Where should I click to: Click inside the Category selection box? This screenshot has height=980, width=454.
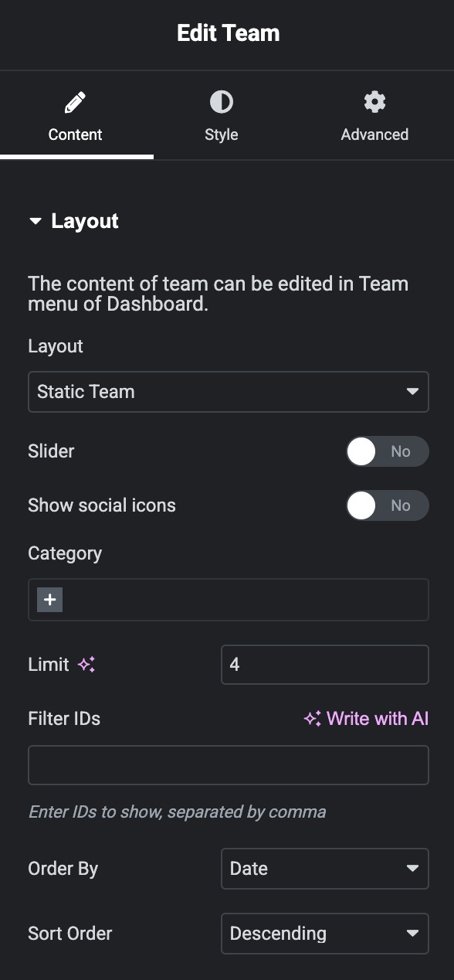(x=229, y=600)
